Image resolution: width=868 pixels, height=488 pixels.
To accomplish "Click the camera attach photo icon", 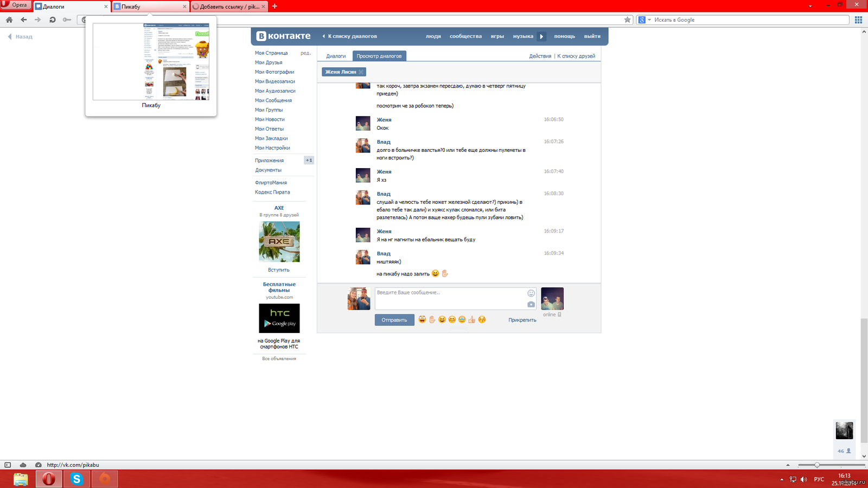I will tap(531, 305).
